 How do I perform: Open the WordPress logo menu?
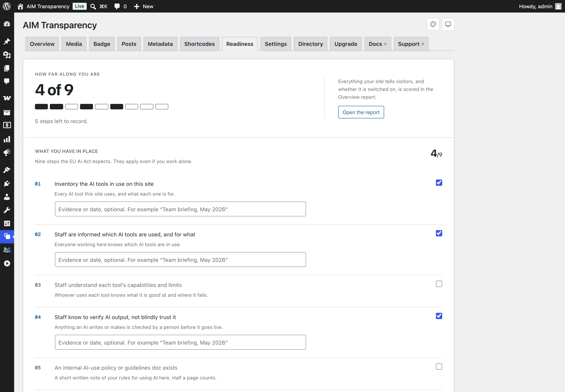point(7,6)
